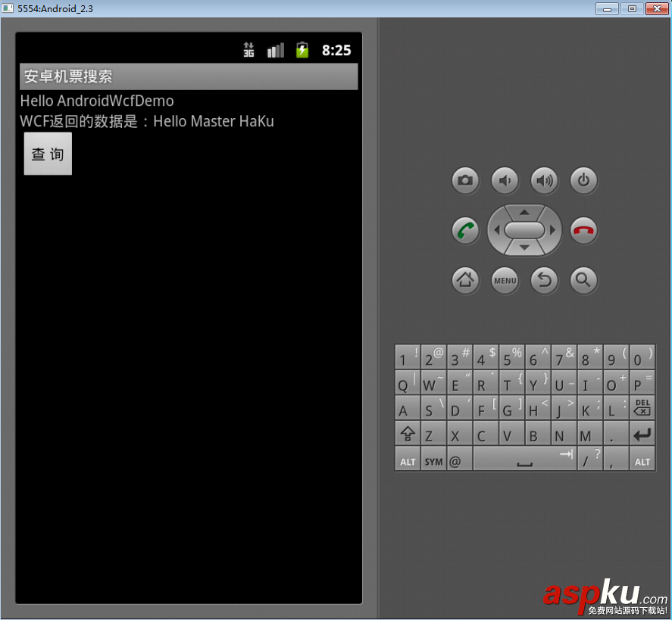Click the right ALT key
The height and width of the screenshot is (620, 672).
pos(642,459)
